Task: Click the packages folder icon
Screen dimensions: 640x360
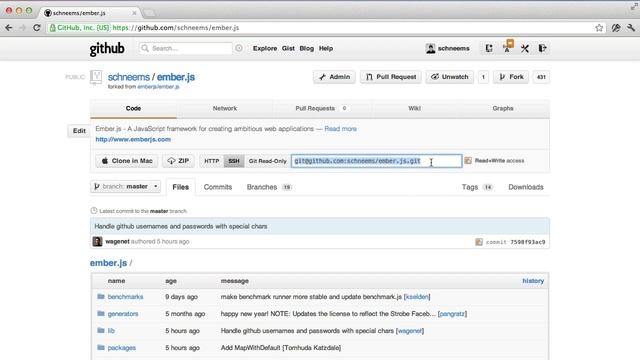Action: point(101,348)
